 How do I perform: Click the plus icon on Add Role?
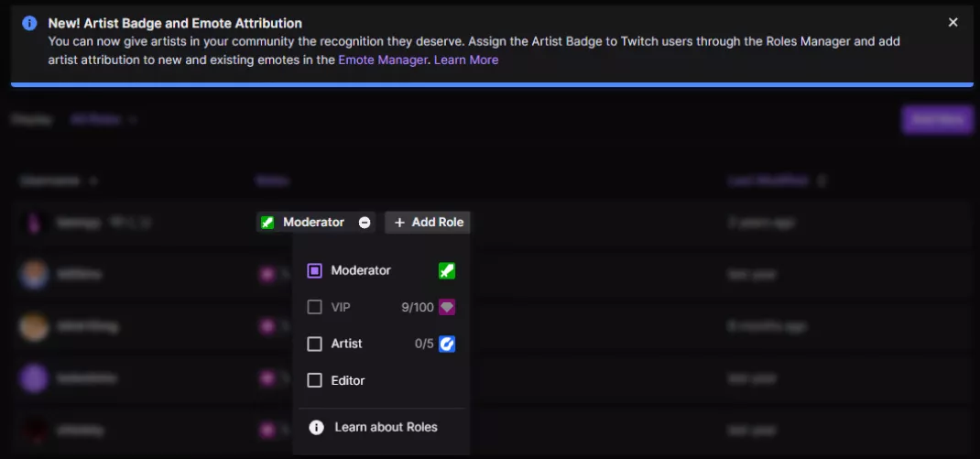pos(399,223)
